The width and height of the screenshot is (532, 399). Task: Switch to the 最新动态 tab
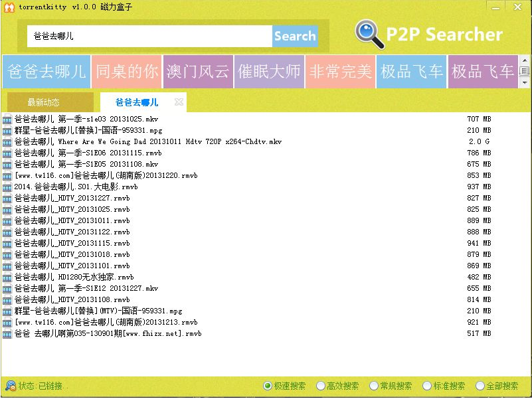pos(50,102)
